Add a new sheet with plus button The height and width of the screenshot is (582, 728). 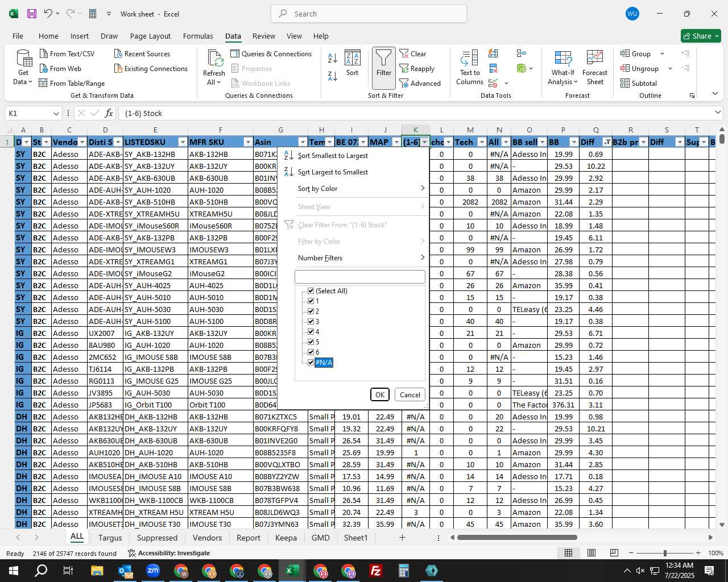pos(402,538)
